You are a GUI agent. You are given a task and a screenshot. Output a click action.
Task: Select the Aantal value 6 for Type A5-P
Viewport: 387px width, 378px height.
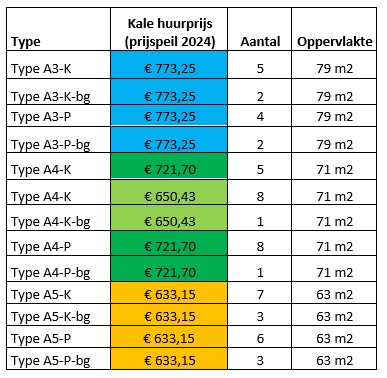260,337
